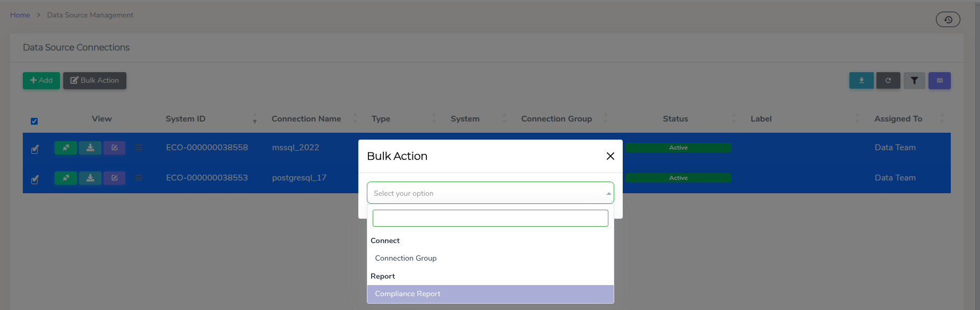Open the hamburger row menu for postgresql_17
Image resolution: width=980 pixels, height=310 pixels.
[x=139, y=178]
